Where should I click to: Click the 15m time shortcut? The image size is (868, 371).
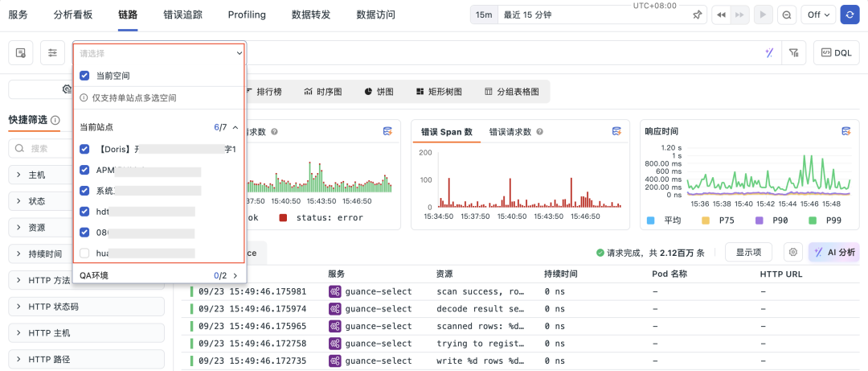coord(485,15)
